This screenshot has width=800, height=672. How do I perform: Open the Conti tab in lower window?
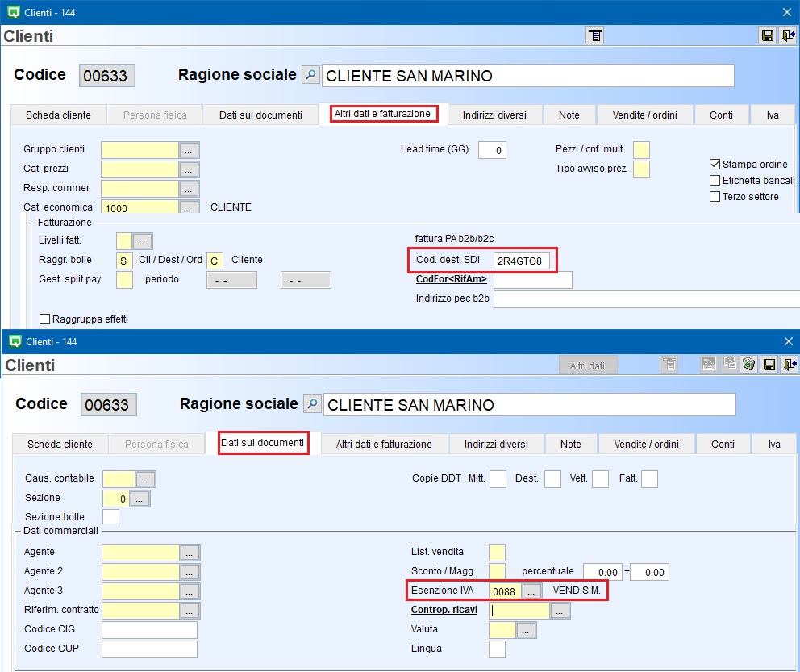[x=723, y=444]
